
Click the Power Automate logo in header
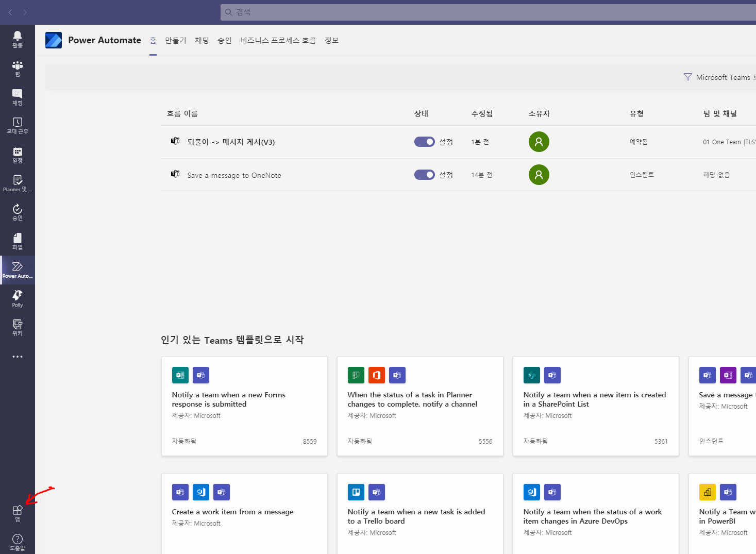(54, 40)
